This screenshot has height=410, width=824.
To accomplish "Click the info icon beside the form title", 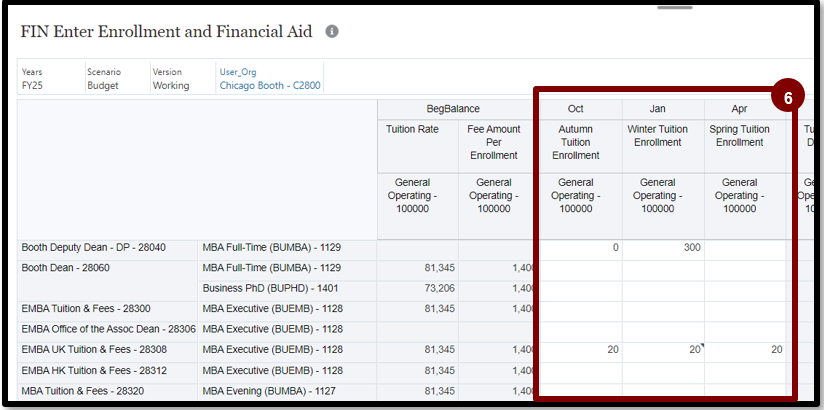I will (x=332, y=32).
